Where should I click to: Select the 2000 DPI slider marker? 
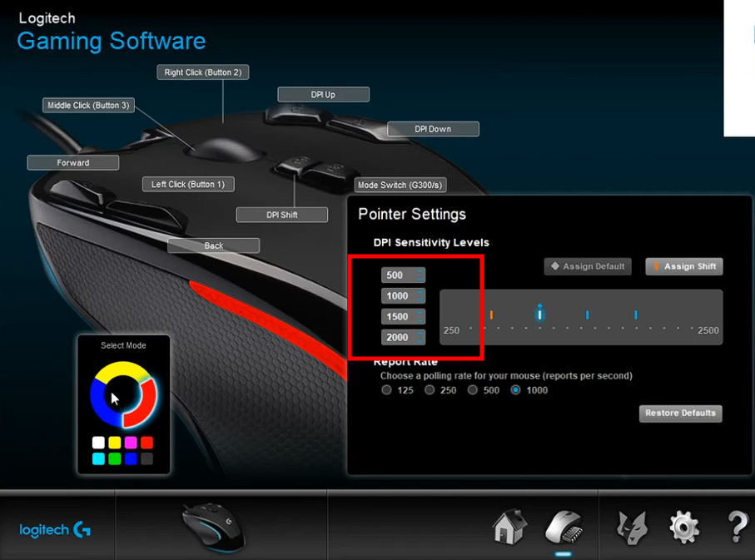(636, 315)
